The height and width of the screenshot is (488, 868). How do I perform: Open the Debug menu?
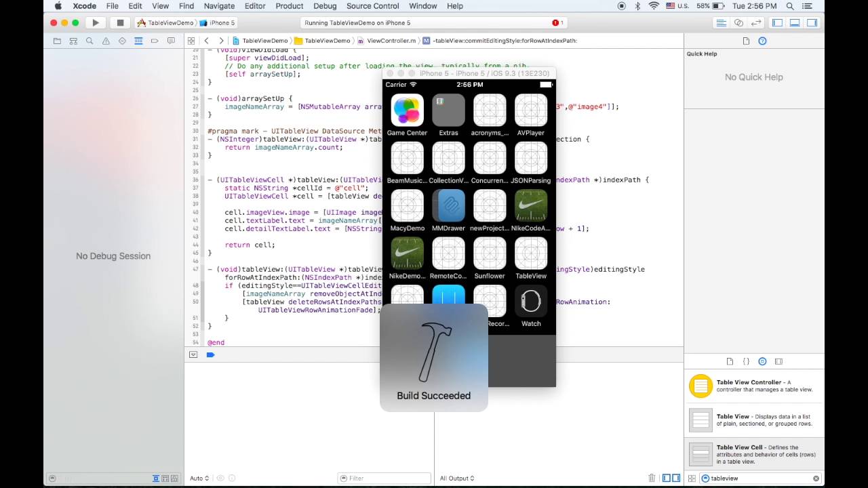click(x=325, y=6)
